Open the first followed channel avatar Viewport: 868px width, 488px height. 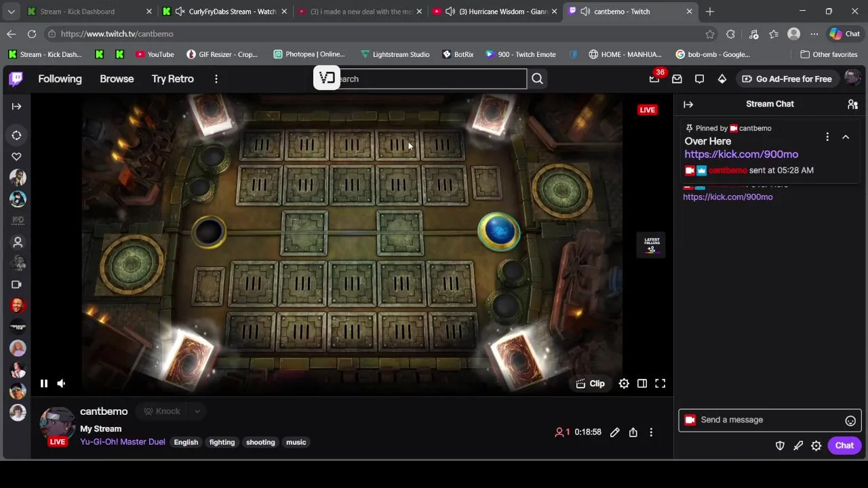coord(18,178)
